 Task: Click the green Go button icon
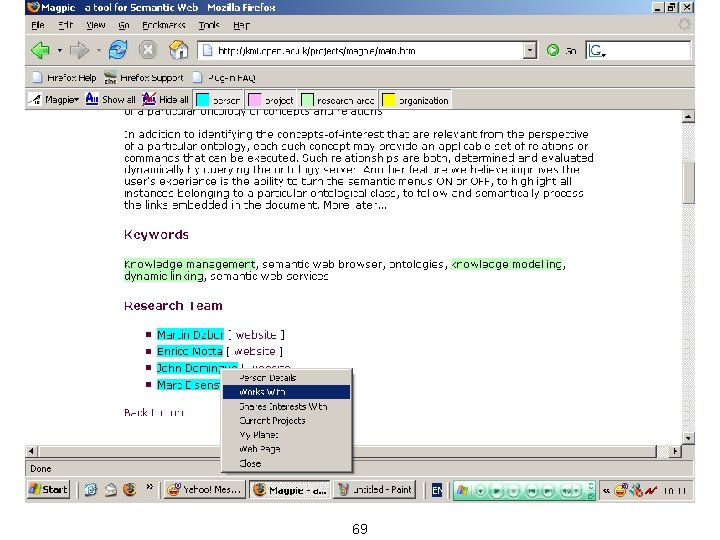tap(553, 51)
